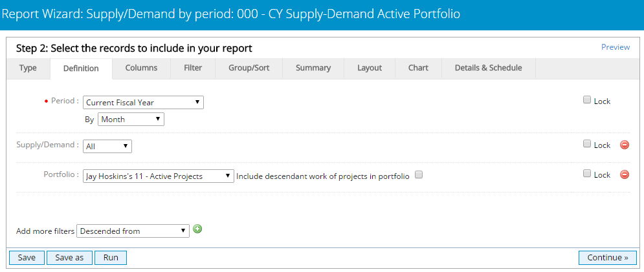Run the report
This screenshot has width=644, height=272.
click(x=111, y=257)
